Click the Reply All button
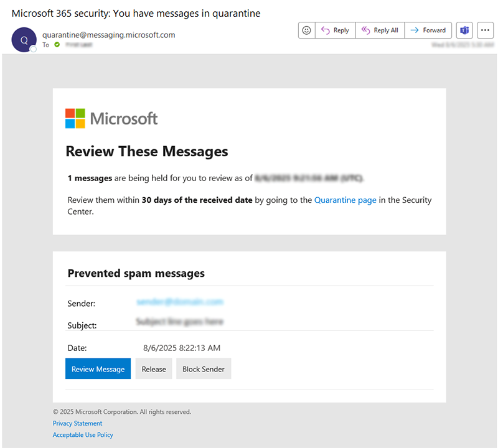Image resolution: width=498 pixels, height=448 pixels. pyautogui.click(x=380, y=30)
